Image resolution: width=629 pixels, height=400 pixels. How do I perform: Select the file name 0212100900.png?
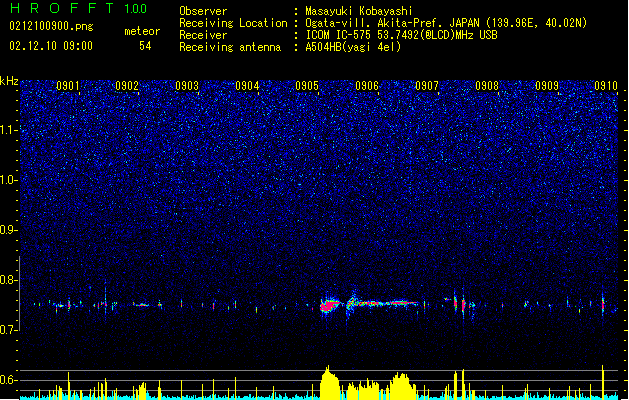click(51, 26)
